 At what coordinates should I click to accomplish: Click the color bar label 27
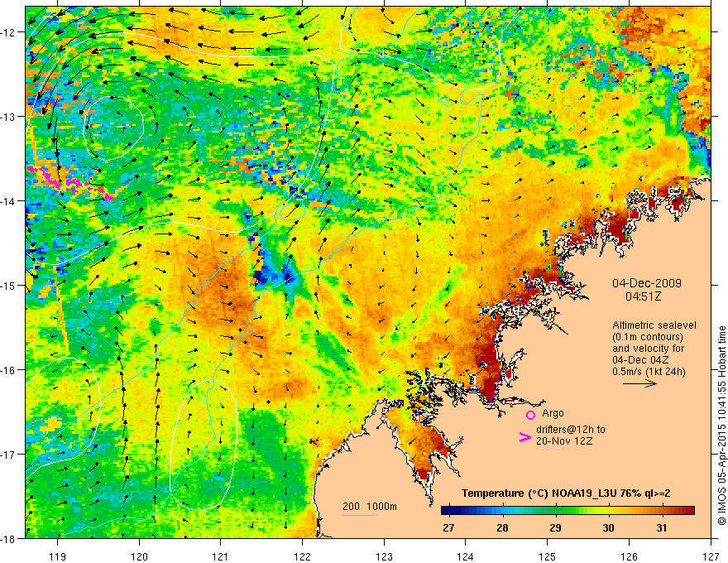tap(448, 527)
